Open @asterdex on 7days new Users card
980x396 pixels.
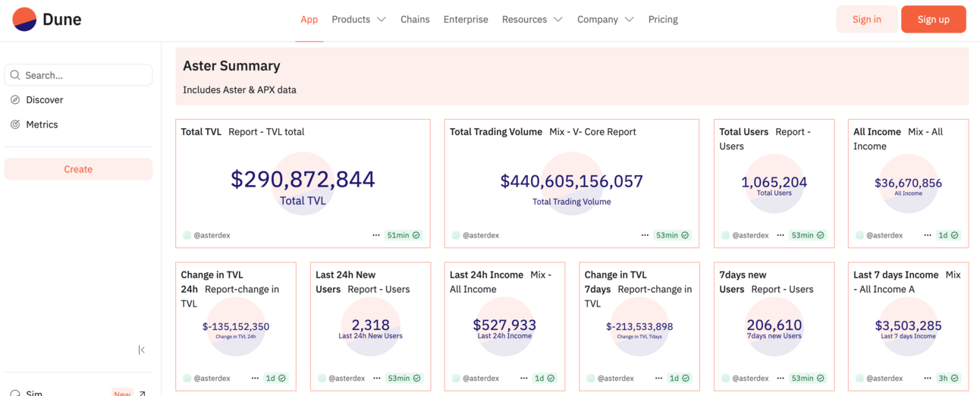point(750,378)
